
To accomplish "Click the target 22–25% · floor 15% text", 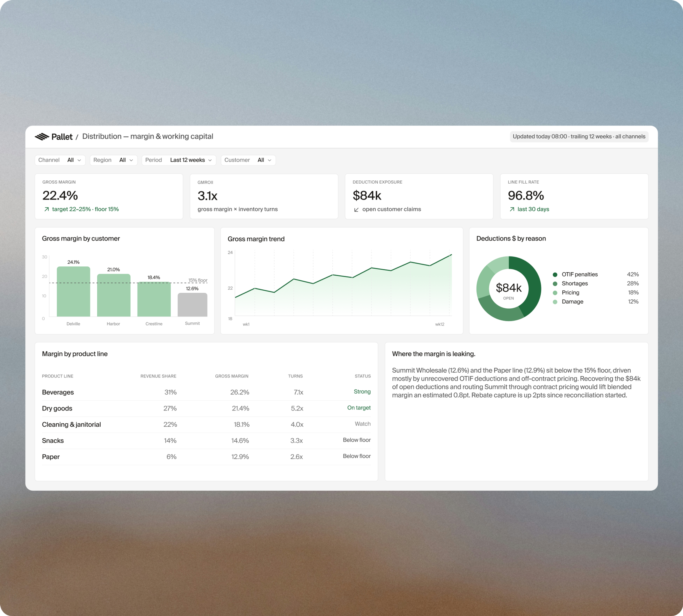I will [x=85, y=209].
